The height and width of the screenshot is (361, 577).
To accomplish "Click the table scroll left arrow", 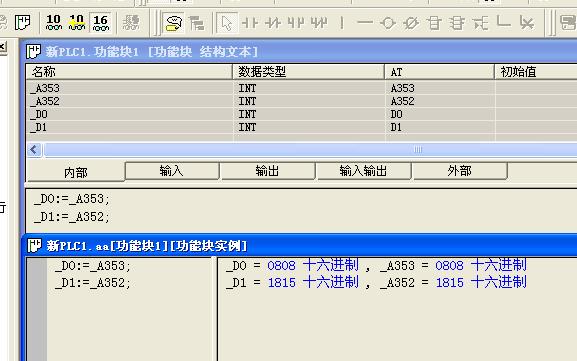I will tap(34, 150).
